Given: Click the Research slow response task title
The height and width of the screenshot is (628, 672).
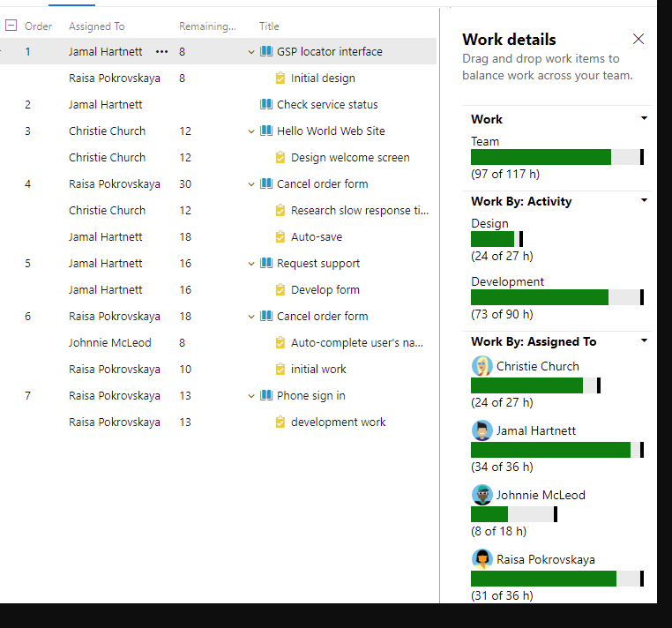Looking at the screenshot, I should click(x=360, y=210).
